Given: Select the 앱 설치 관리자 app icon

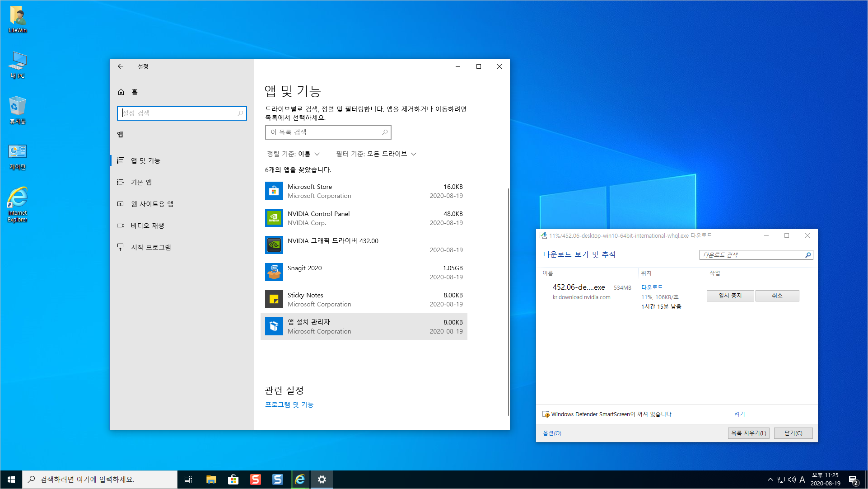Looking at the screenshot, I should [x=274, y=326].
